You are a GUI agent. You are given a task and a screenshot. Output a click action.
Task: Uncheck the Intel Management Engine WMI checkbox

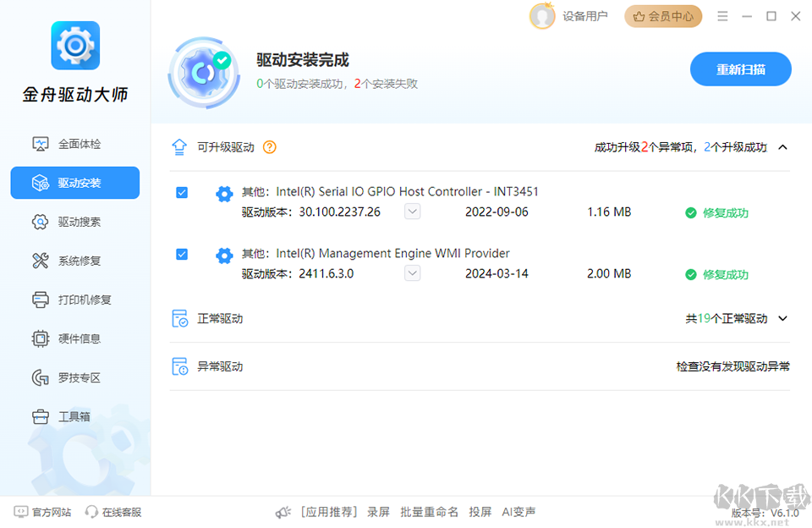coord(182,255)
